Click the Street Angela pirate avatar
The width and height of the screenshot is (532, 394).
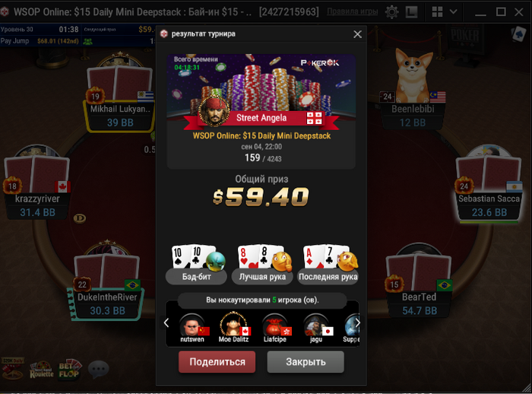[214, 111]
